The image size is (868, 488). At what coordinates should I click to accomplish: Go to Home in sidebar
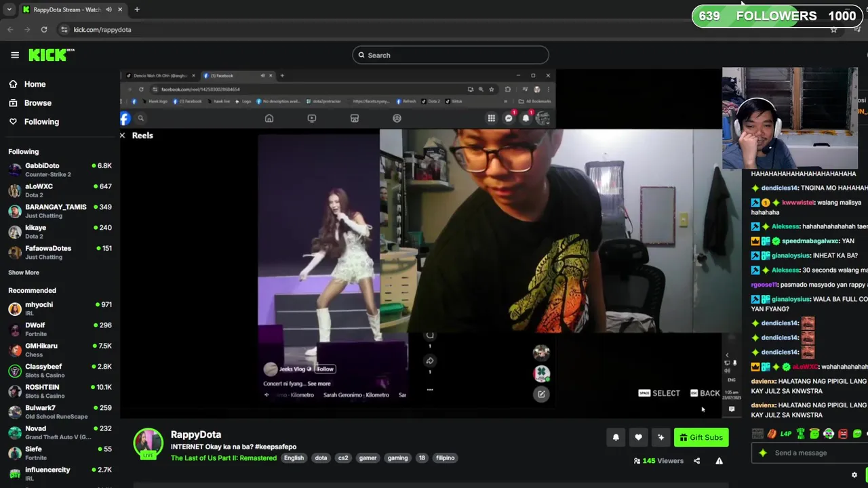tap(27, 84)
